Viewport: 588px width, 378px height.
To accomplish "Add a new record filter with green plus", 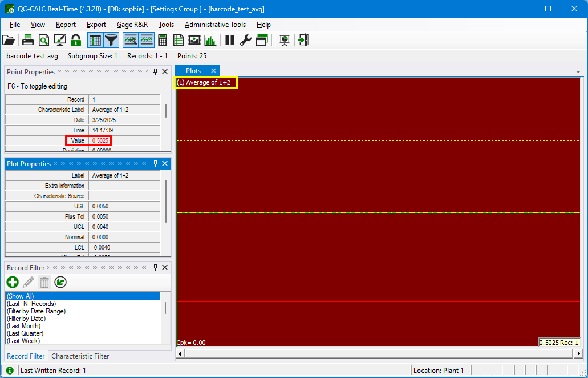I will click(x=13, y=282).
